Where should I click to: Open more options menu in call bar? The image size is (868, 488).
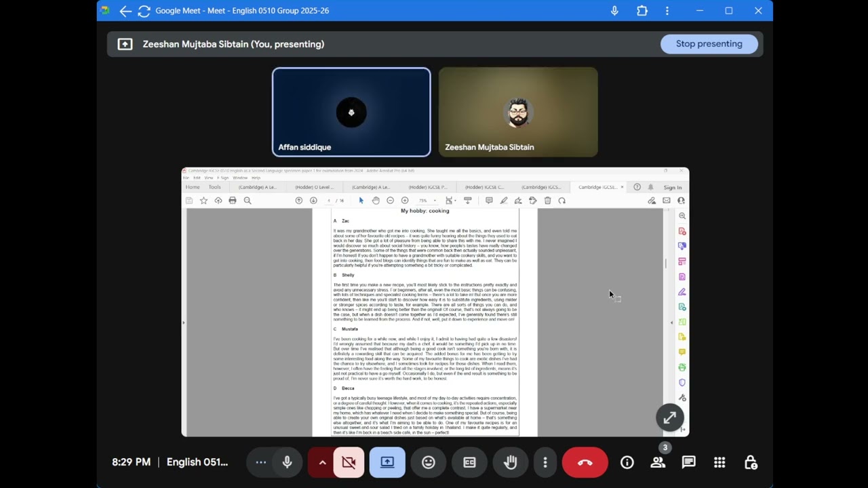[545, 462]
